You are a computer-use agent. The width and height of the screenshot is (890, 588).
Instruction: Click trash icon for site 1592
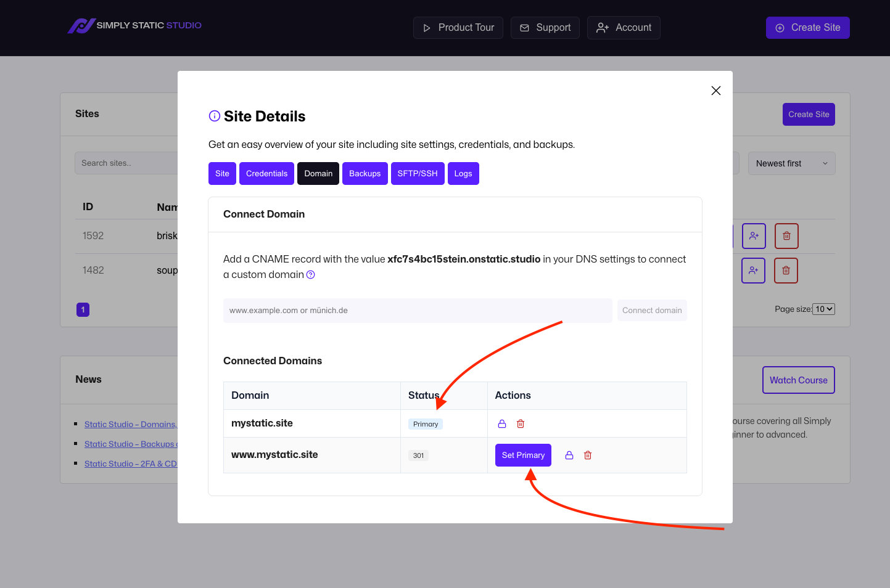pyautogui.click(x=786, y=236)
